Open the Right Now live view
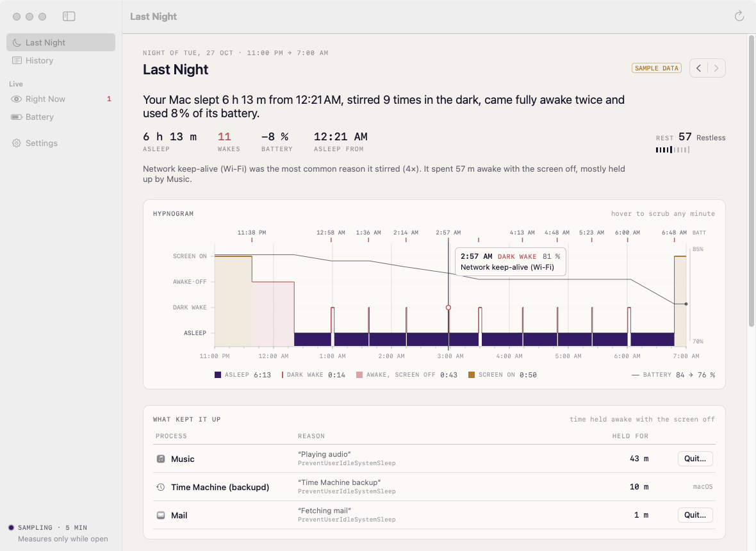 61,99
